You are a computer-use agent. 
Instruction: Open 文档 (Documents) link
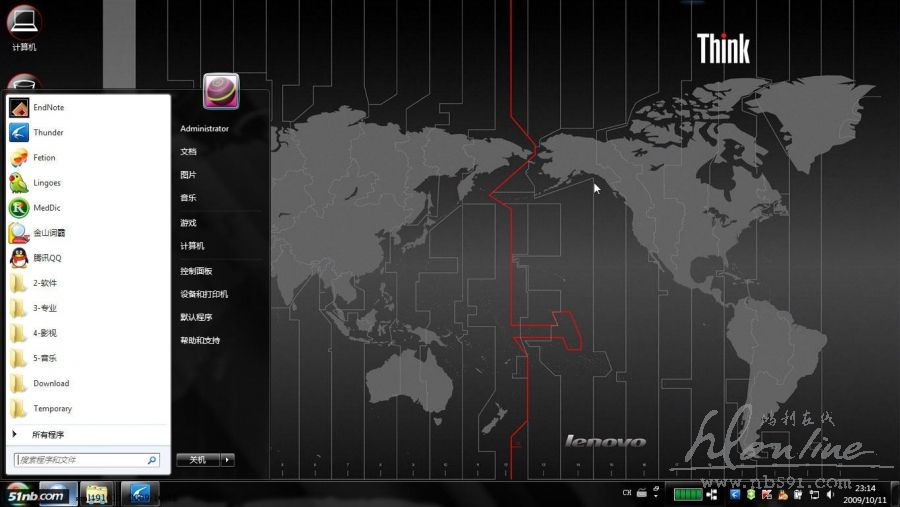pyautogui.click(x=188, y=152)
